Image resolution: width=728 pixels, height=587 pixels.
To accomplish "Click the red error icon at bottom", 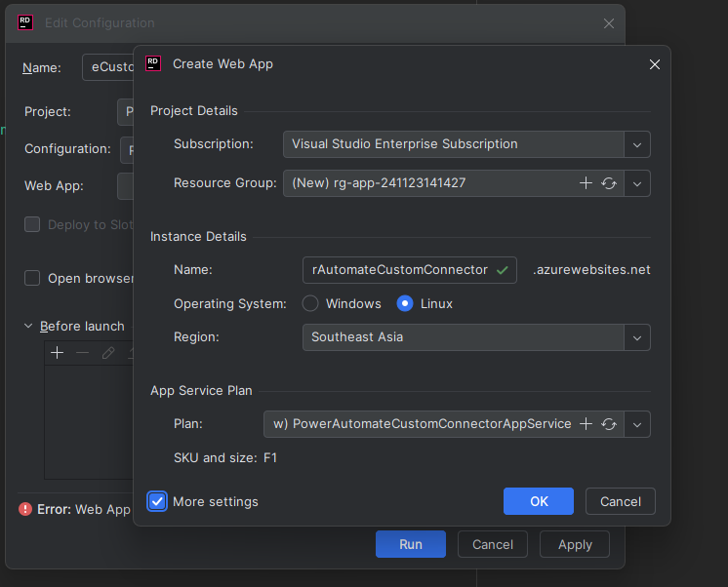I will [25, 509].
